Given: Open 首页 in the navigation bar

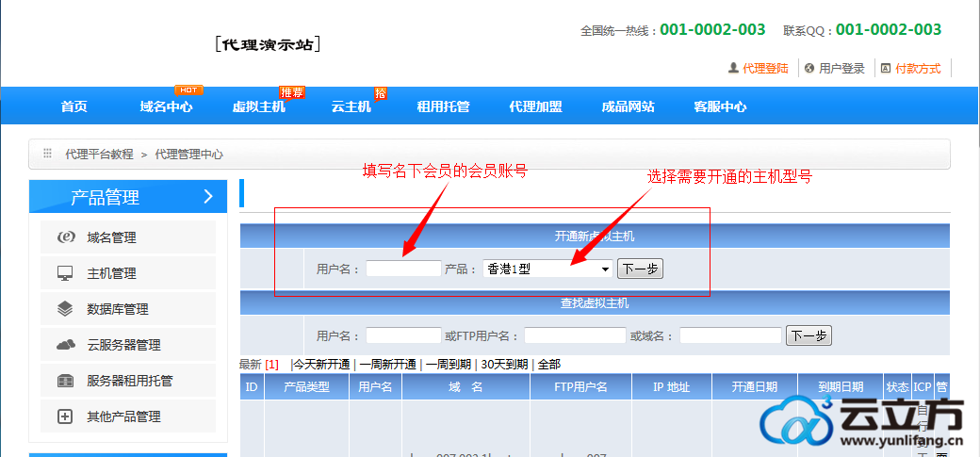Looking at the screenshot, I should click(x=74, y=106).
